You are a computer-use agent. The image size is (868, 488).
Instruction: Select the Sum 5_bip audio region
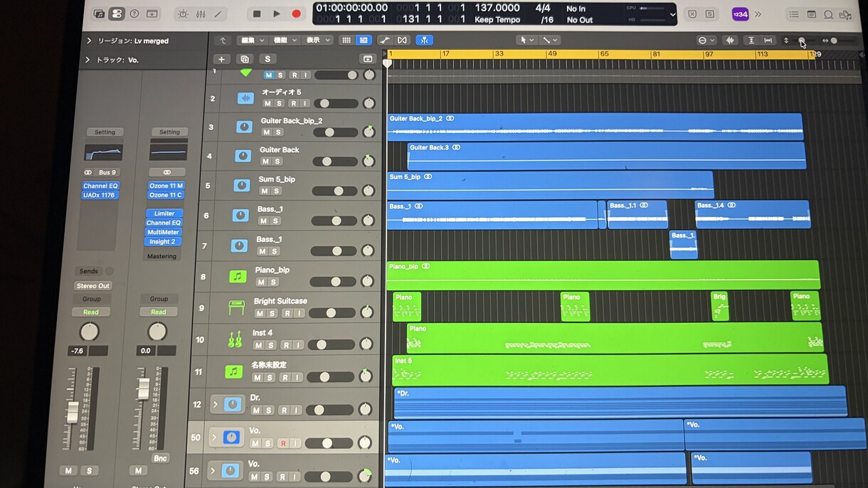[549, 184]
